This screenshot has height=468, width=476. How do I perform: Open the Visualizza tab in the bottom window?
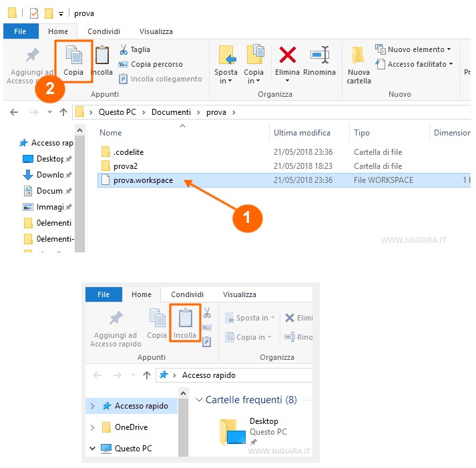[x=239, y=294]
